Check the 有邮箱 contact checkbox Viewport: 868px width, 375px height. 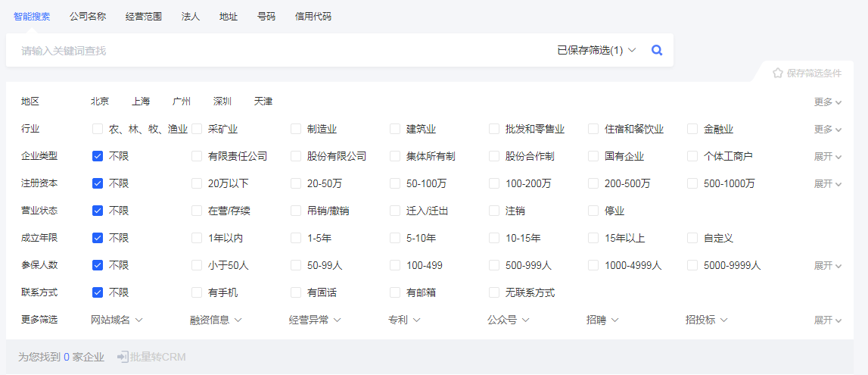click(x=395, y=292)
